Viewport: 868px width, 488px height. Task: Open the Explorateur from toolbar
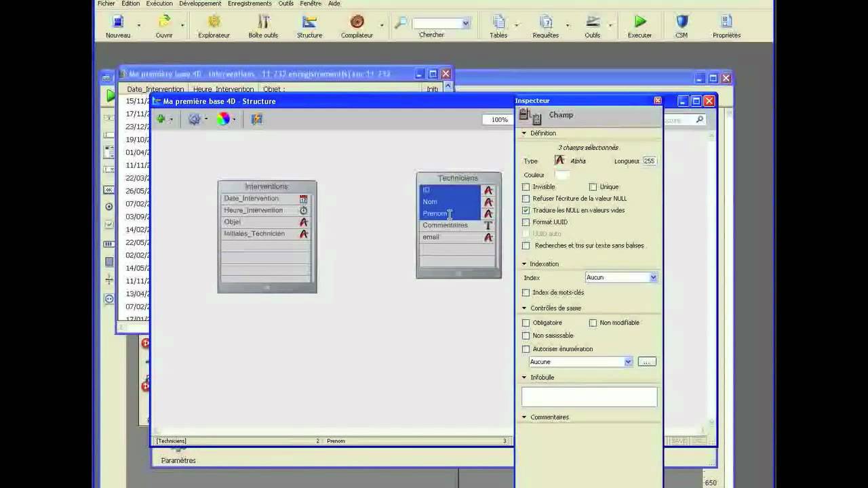tap(214, 22)
